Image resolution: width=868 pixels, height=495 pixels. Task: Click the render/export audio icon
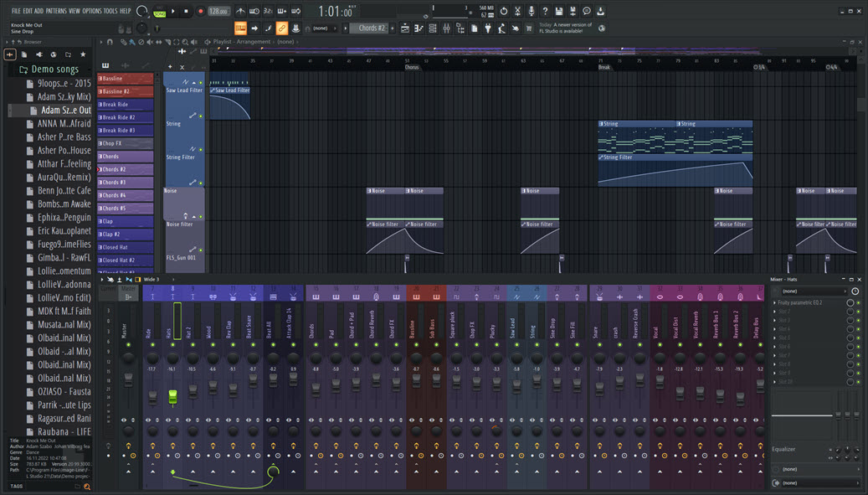pyautogui.click(x=573, y=11)
